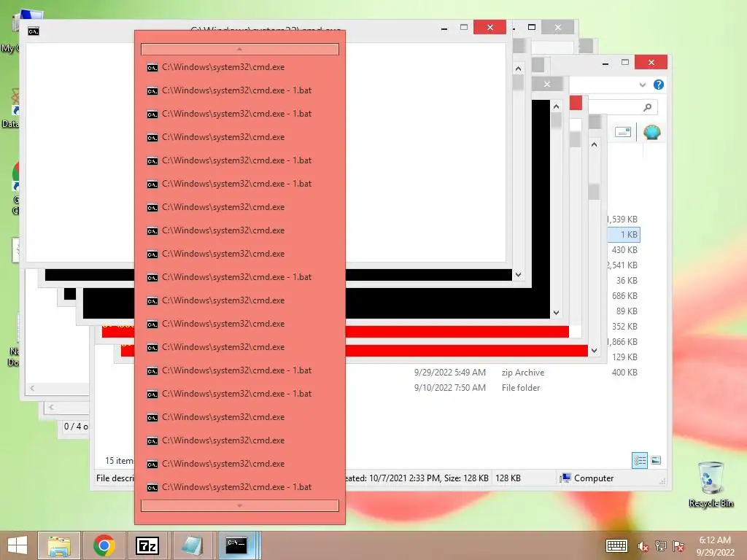The height and width of the screenshot is (560, 747).
Task: Select the 686 KB file size cell
Action: 624,296
